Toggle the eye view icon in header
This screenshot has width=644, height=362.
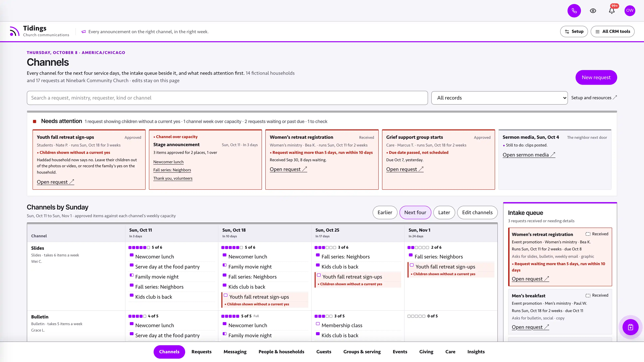(x=593, y=11)
